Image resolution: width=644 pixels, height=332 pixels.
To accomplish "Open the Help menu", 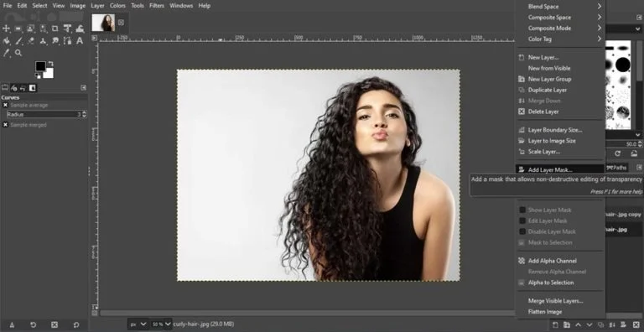I will coord(204,6).
